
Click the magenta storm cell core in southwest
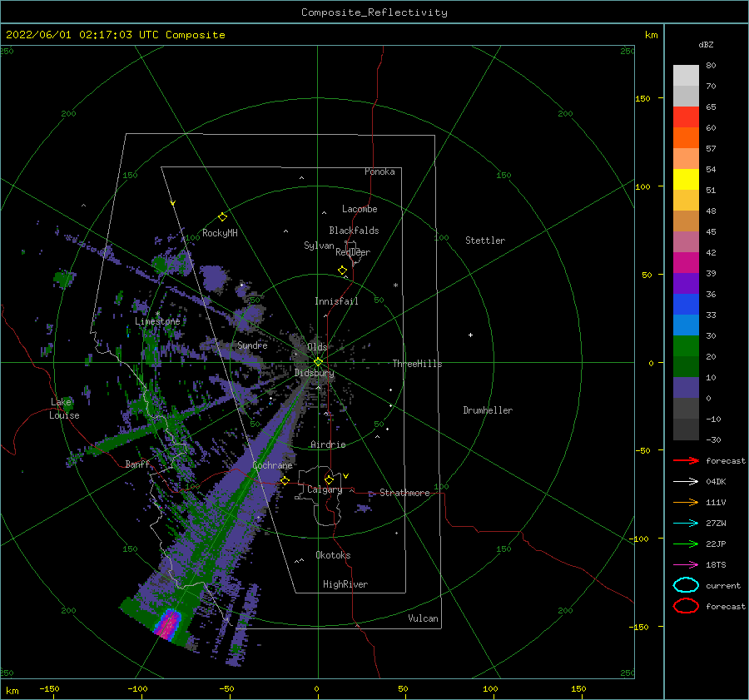point(167,625)
